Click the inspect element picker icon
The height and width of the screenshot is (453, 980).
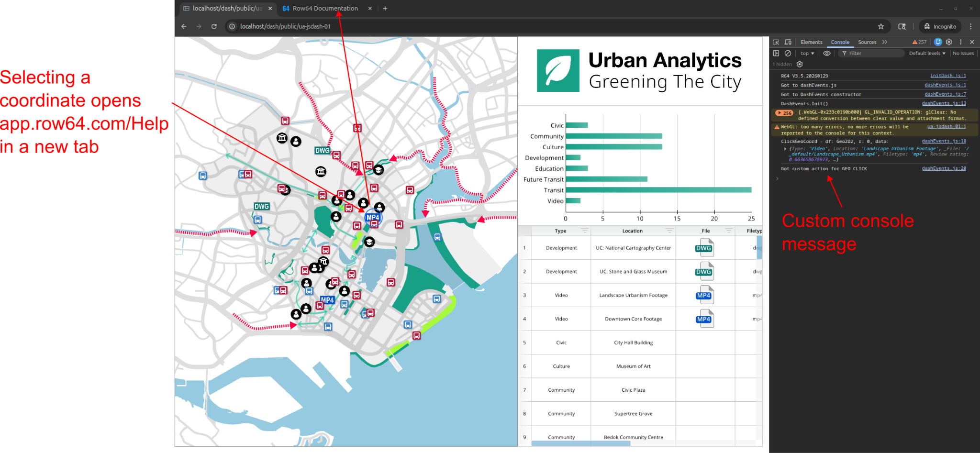pos(776,42)
